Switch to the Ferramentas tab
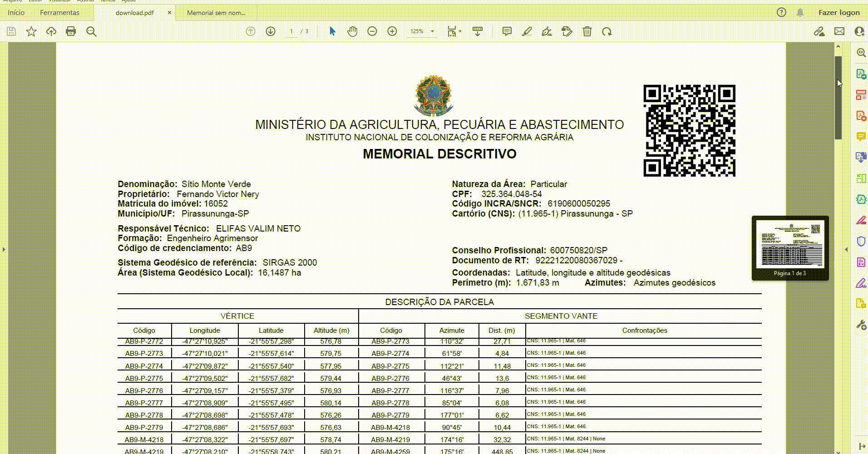The image size is (868, 454). [x=59, y=13]
